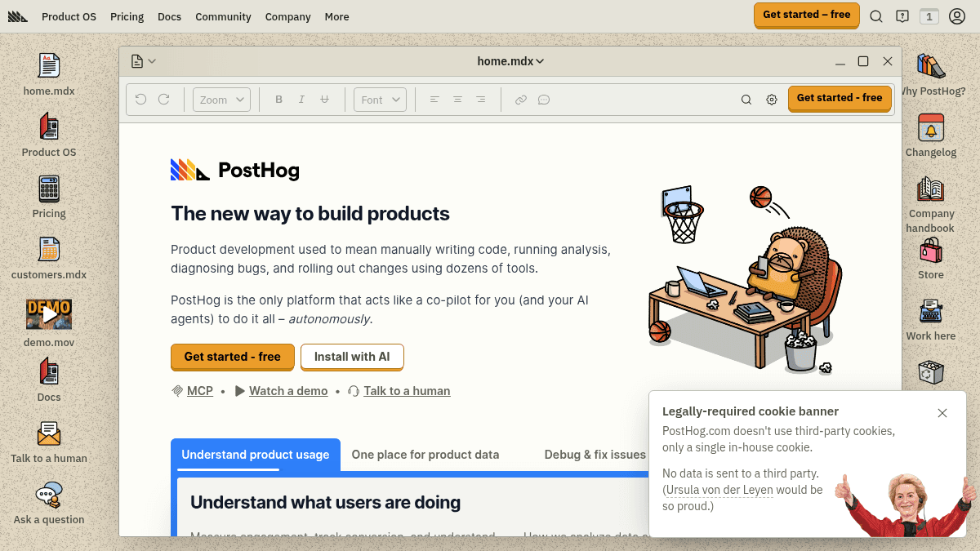The width and height of the screenshot is (980, 551).
Task: Click Get started - free in editor toolbar
Action: pyautogui.click(x=840, y=98)
